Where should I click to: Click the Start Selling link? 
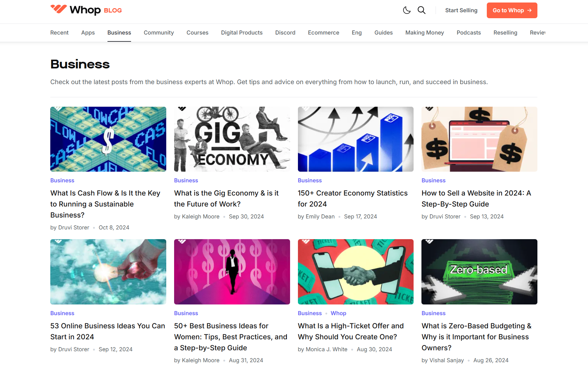tap(461, 10)
